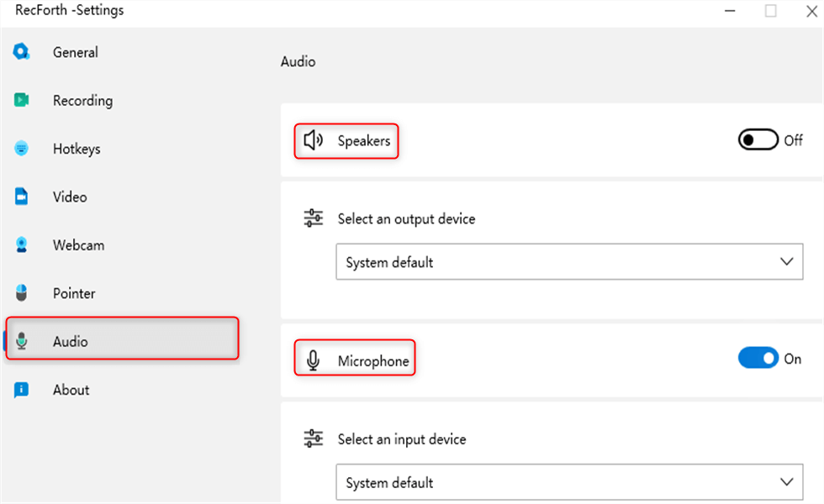Select the Audio settings tab

click(x=122, y=339)
